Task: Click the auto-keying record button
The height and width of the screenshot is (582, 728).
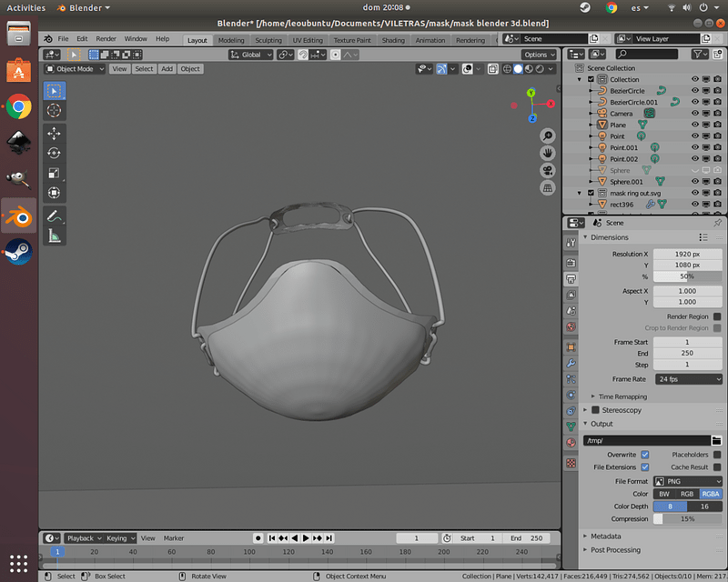Action: tap(258, 538)
